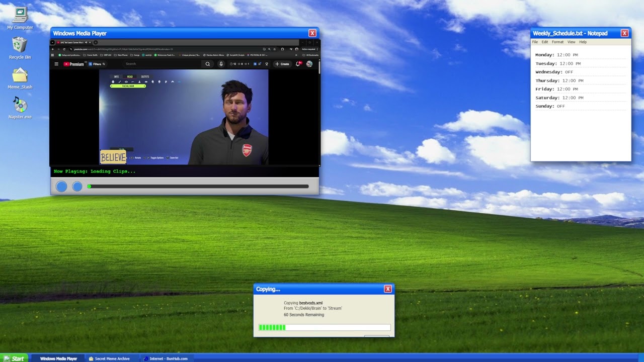Click the YouTube Premium logo

pyautogui.click(x=74, y=64)
